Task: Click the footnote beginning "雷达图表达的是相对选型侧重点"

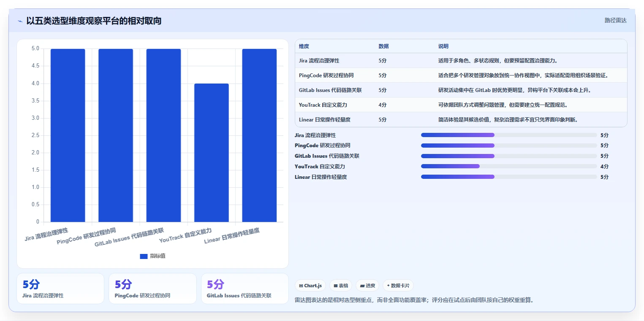Action: pos(414,300)
